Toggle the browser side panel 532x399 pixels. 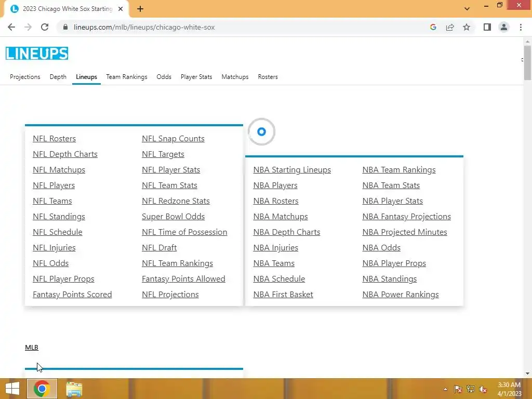pyautogui.click(x=487, y=27)
